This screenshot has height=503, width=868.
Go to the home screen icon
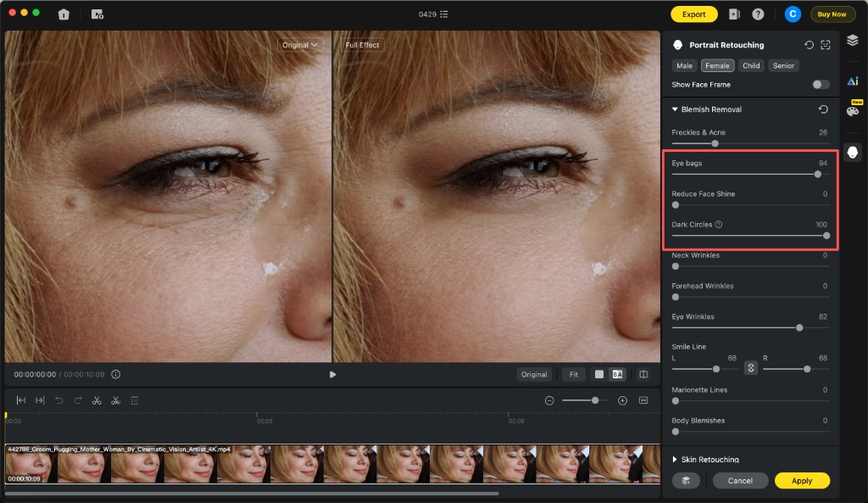pyautogui.click(x=64, y=14)
